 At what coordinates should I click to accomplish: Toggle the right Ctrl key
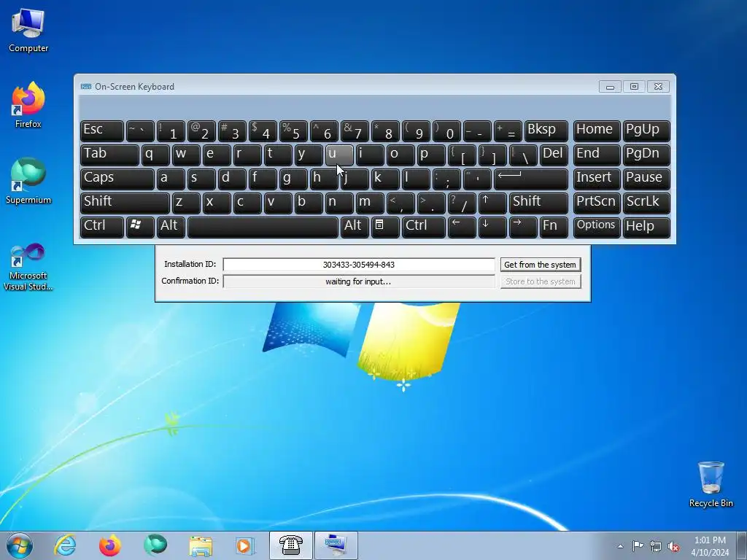click(424, 227)
